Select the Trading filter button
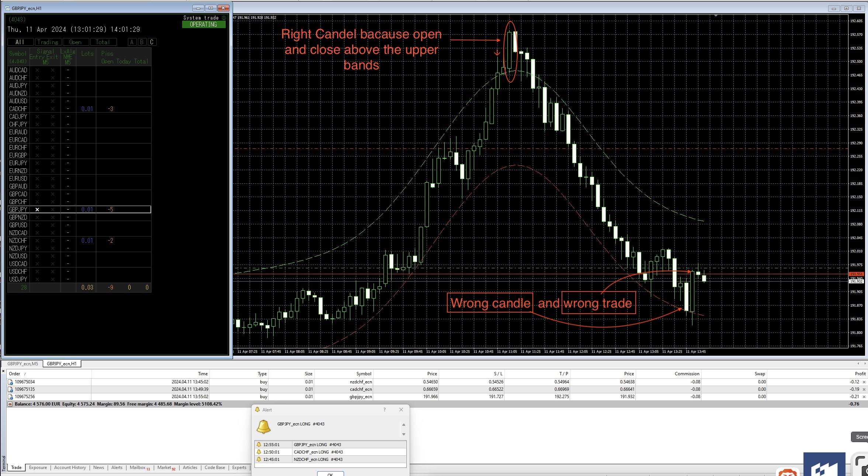 [x=48, y=42]
